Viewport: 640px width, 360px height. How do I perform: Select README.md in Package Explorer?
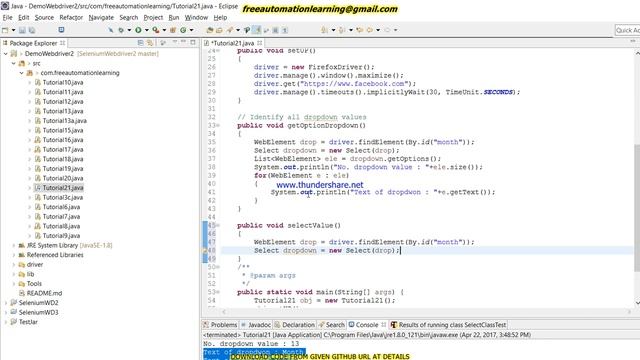tap(44, 293)
